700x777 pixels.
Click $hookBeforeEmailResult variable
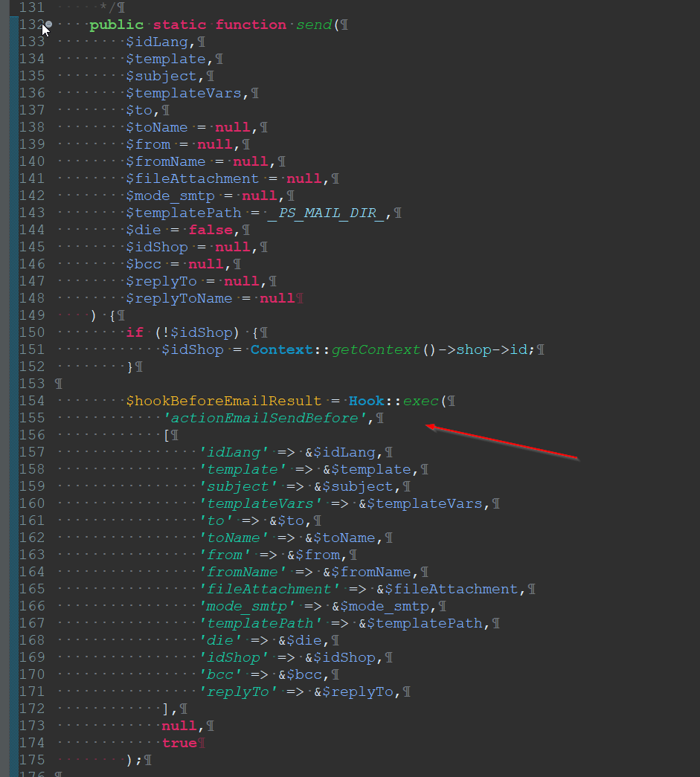[x=224, y=401]
